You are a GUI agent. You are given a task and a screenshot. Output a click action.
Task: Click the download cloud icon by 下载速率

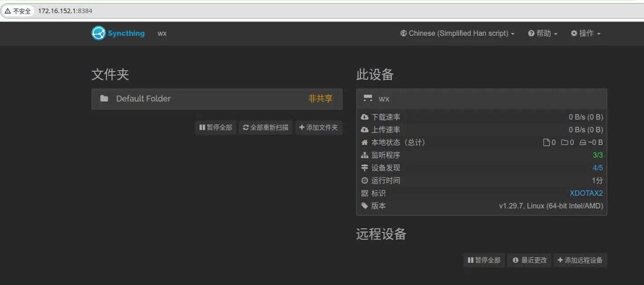(365, 117)
